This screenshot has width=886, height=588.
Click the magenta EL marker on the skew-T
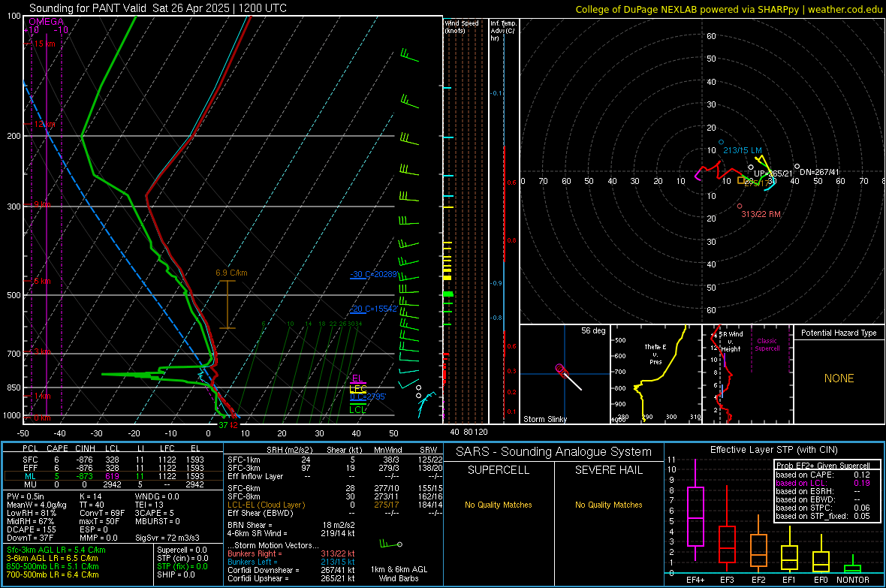(x=357, y=378)
